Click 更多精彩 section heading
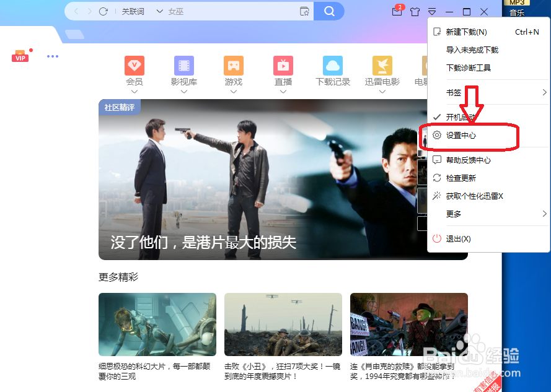The height and width of the screenshot is (392, 551). (118, 277)
